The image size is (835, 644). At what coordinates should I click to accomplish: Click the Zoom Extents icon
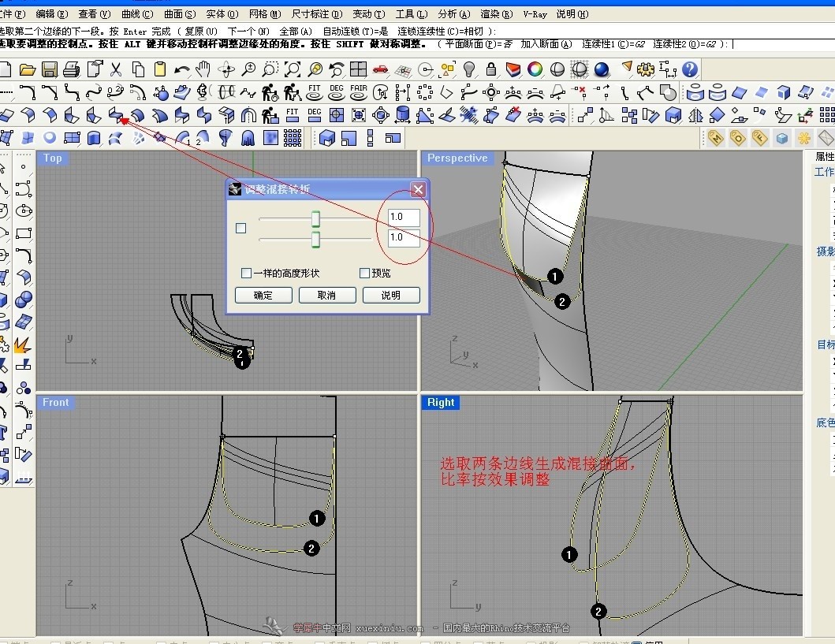pyautogui.click(x=293, y=69)
